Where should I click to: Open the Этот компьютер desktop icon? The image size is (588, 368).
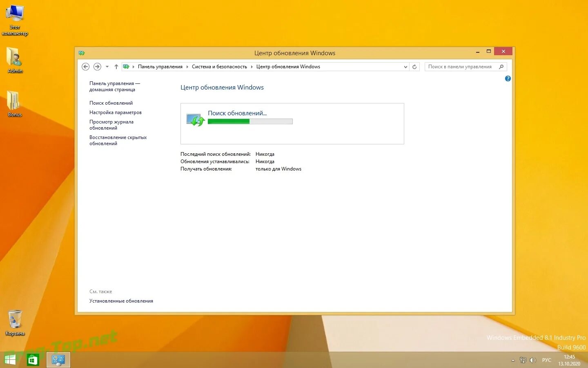pos(15,20)
